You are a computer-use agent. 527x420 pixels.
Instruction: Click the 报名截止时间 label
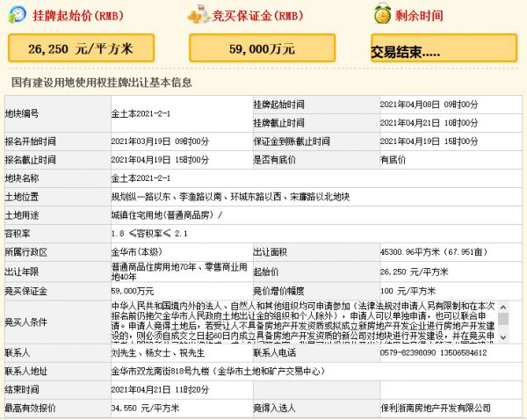(30, 160)
